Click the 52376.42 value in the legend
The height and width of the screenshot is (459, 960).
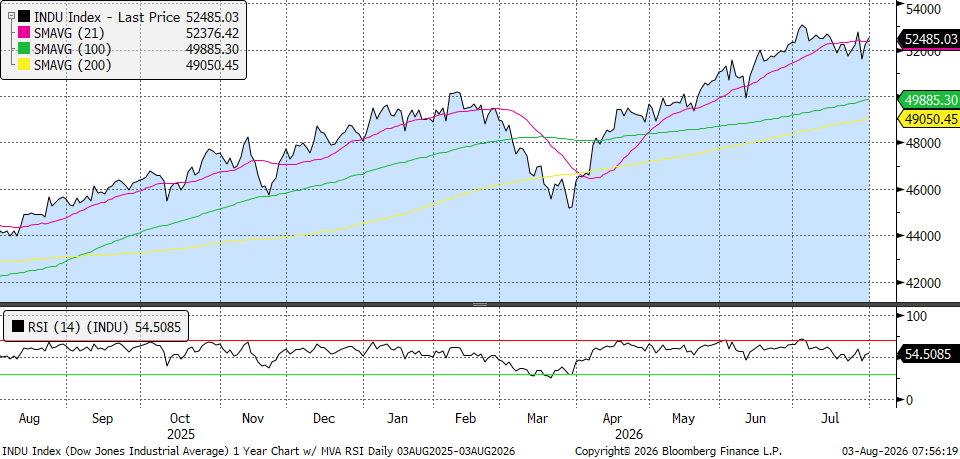(x=212, y=33)
